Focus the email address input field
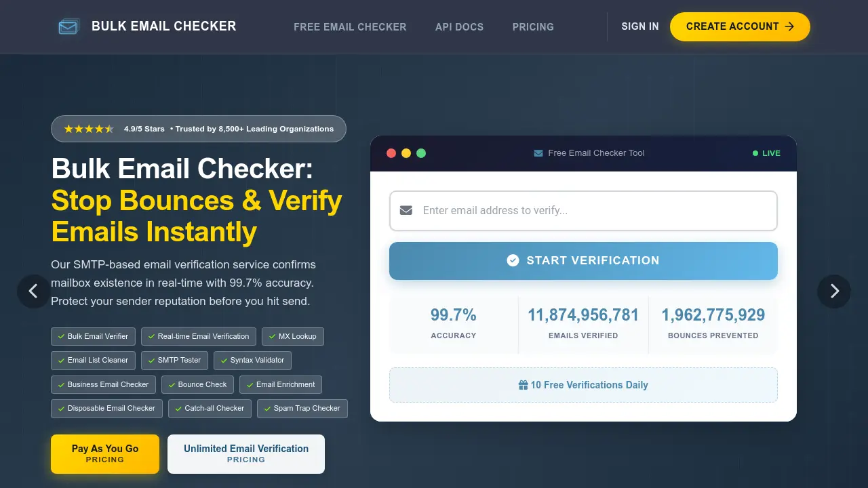The image size is (868, 488). coord(583,210)
